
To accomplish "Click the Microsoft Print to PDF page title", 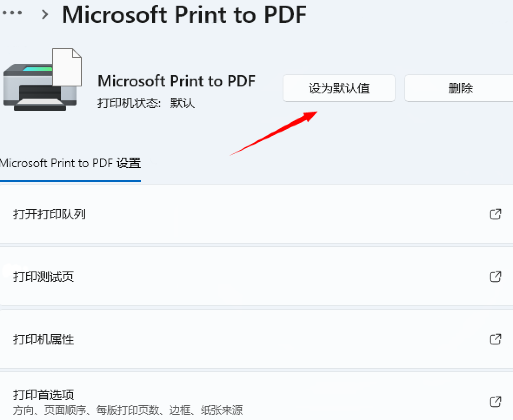I will coord(184,15).
